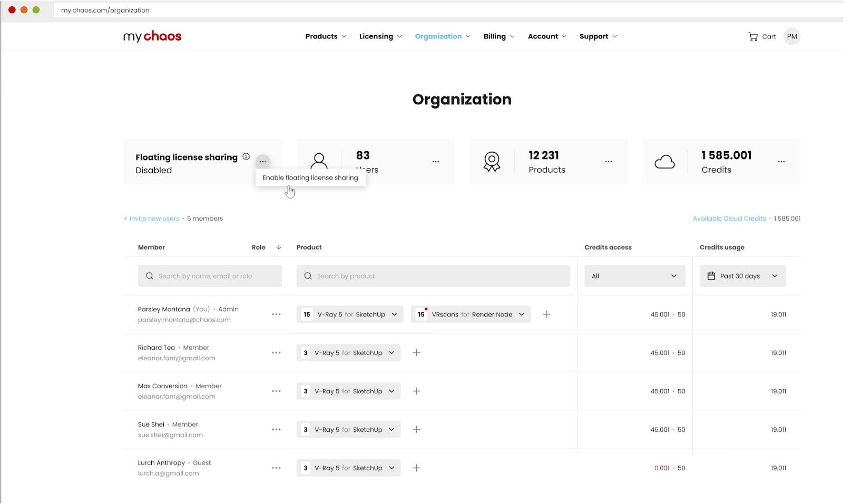The height and width of the screenshot is (504, 852).
Task: Click the PM profile avatar
Action: point(792,36)
